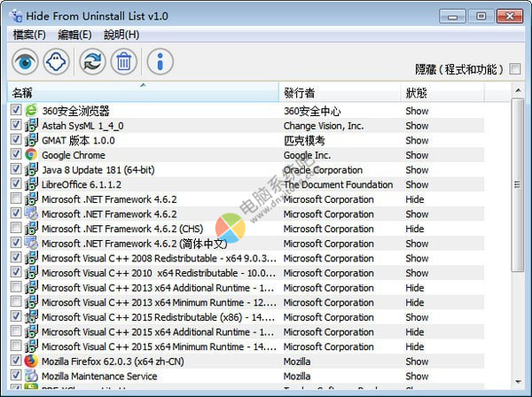Uncheck the Mozilla Firefox 62.0.3 checkbox
The width and height of the screenshot is (532, 397).
[16, 360]
